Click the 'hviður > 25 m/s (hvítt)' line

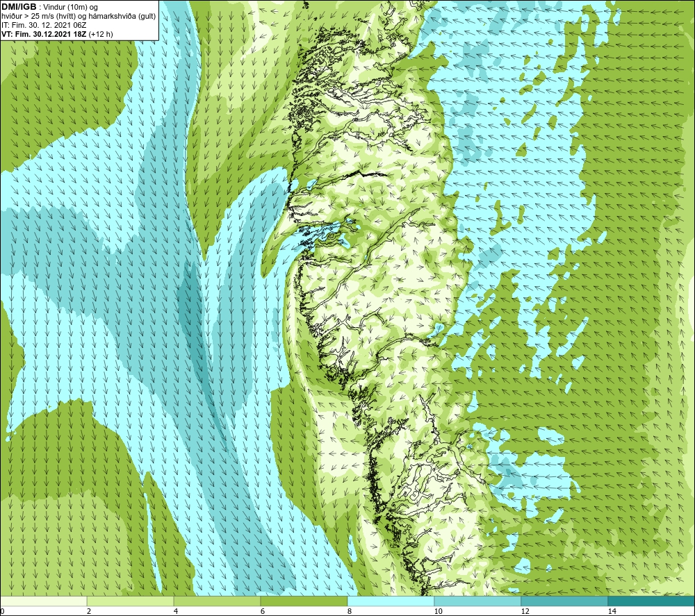[39, 17]
